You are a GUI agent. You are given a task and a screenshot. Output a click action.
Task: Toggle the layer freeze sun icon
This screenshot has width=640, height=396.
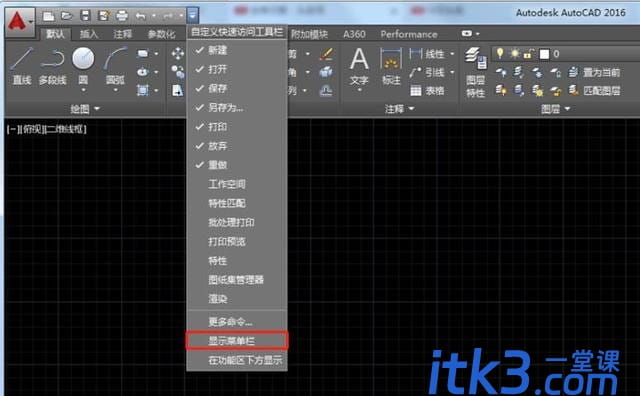point(515,53)
